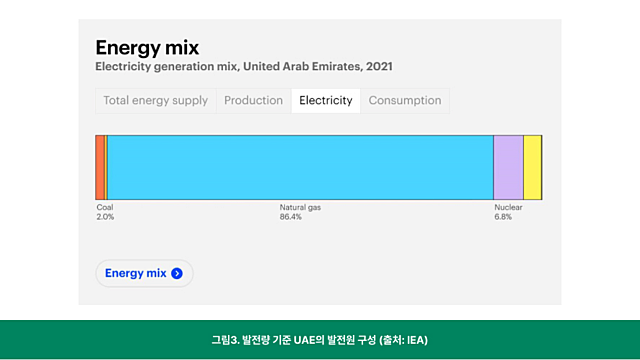Click the Electricity generation mix subtitle
Screen dimensions: 640x360
[x=244, y=66]
